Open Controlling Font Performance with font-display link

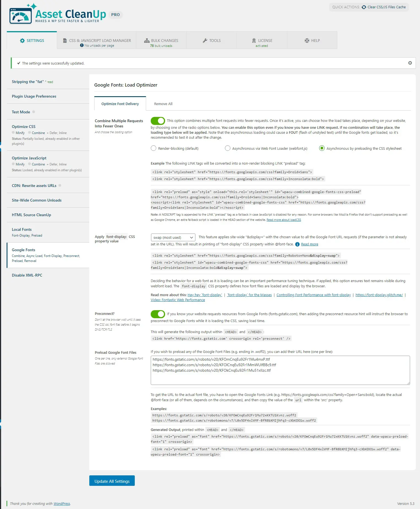314,295
